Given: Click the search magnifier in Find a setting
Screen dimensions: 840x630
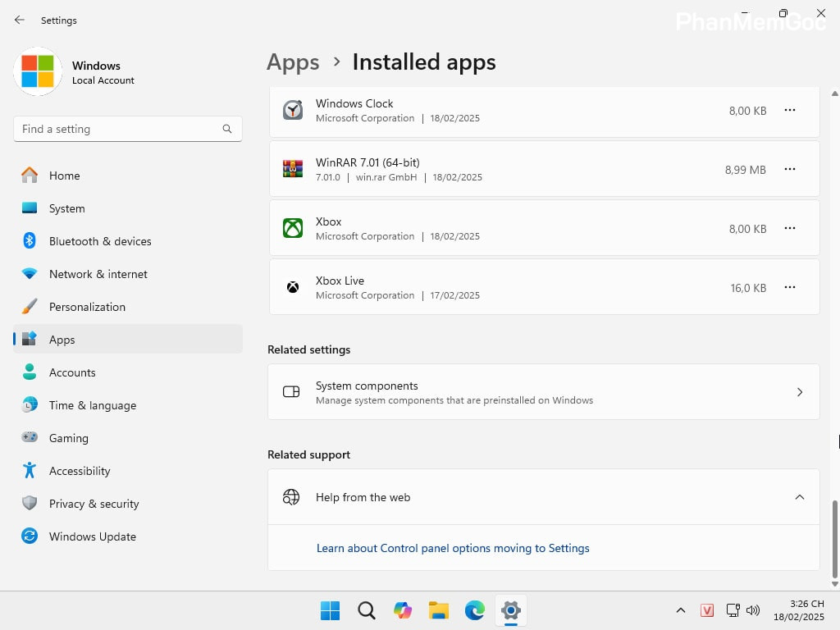Looking at the screenshot, I should click(x=227, y=129).
